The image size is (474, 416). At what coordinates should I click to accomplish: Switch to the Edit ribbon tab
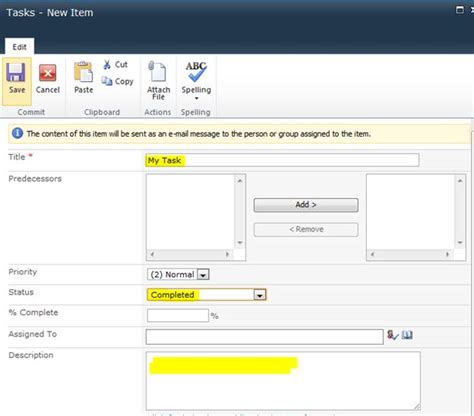tap(19, 47)
